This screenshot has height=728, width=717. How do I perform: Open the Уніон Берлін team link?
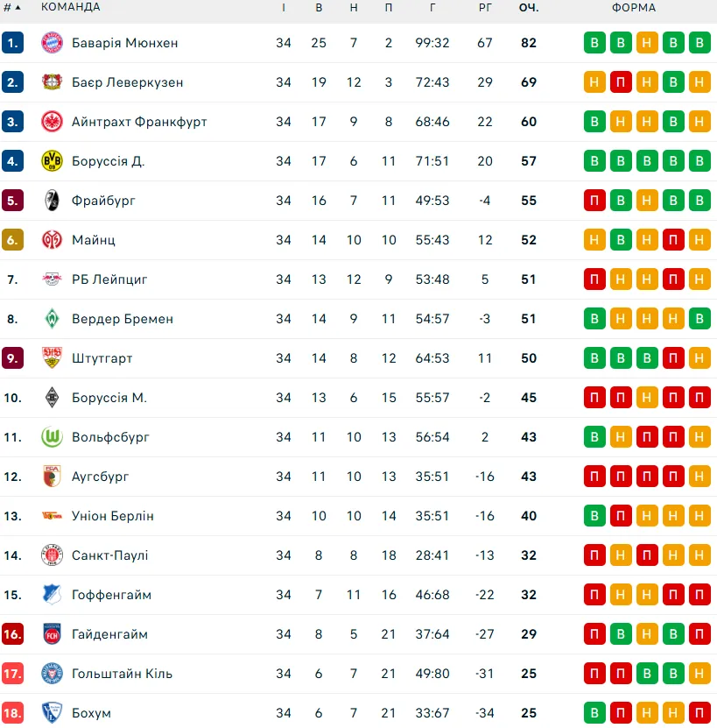point(112,516)
